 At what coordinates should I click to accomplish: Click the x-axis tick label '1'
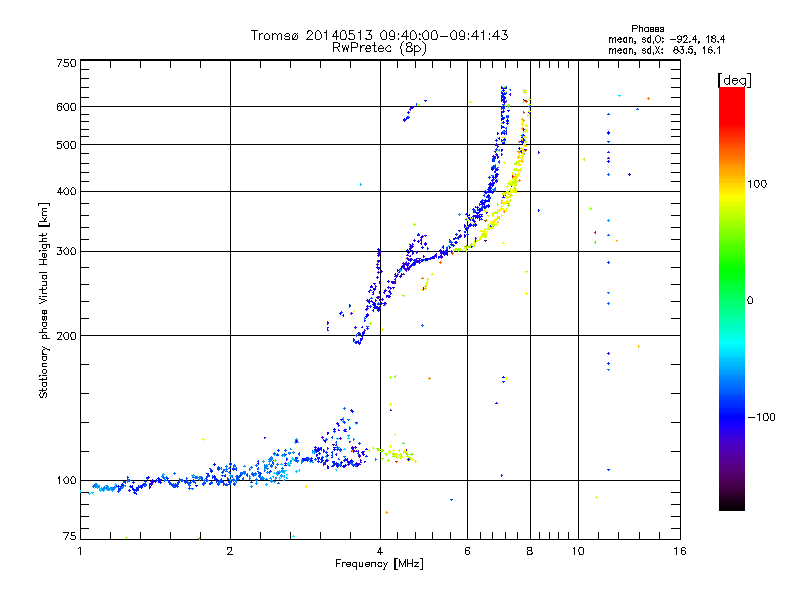(x=80, y=551)
